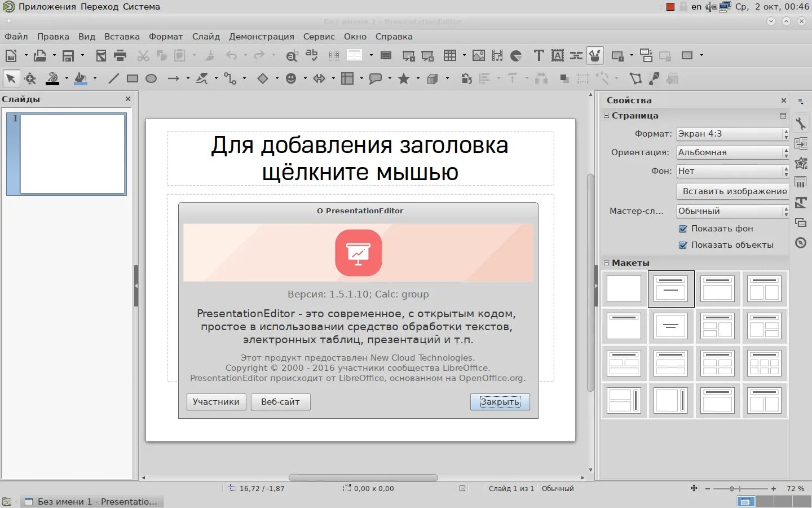Open the sidebar Navigator compass icon
Screen dimensions: 812x508
click(x=801, y=243)
